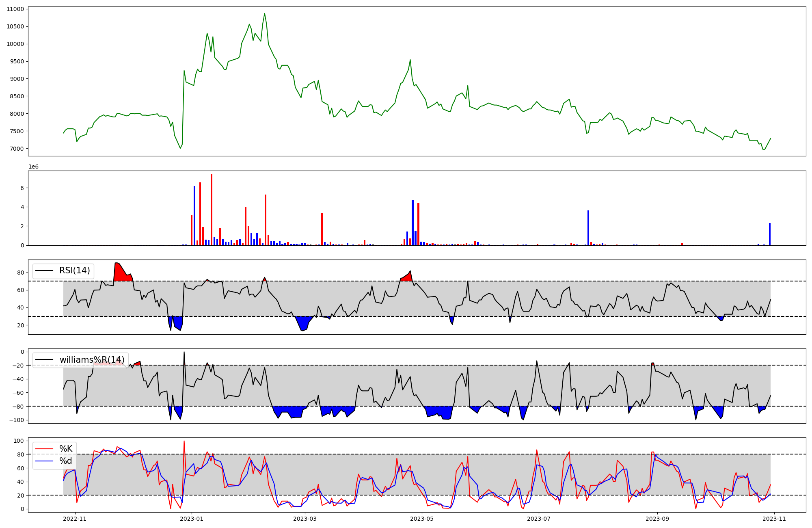Click the RSI(14) legend label
812x528 pixels.
coord(75,270)
